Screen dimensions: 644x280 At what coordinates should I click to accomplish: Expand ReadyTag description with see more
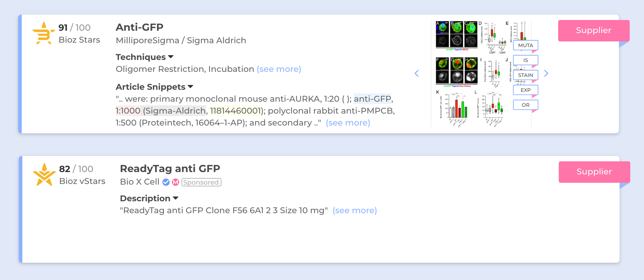355,211
